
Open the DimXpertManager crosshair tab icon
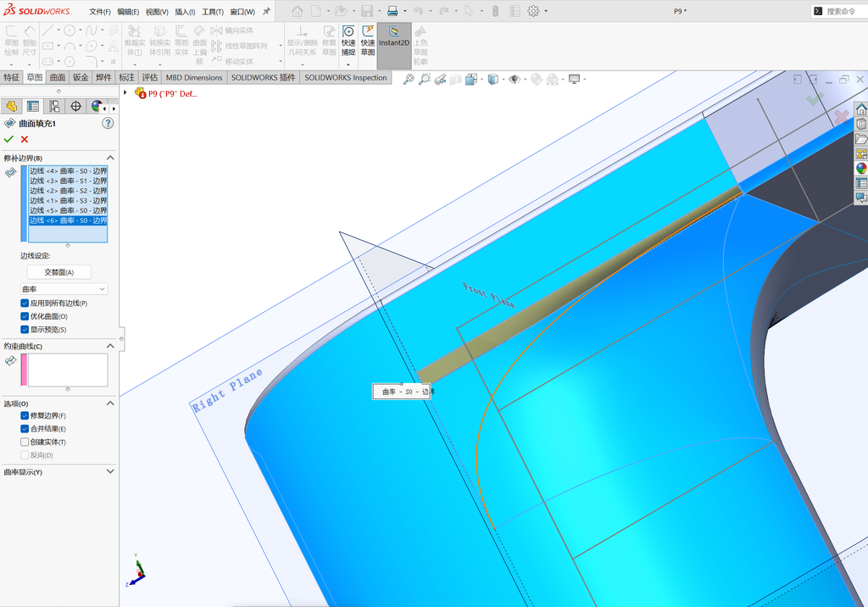click(x=75, y=106)
